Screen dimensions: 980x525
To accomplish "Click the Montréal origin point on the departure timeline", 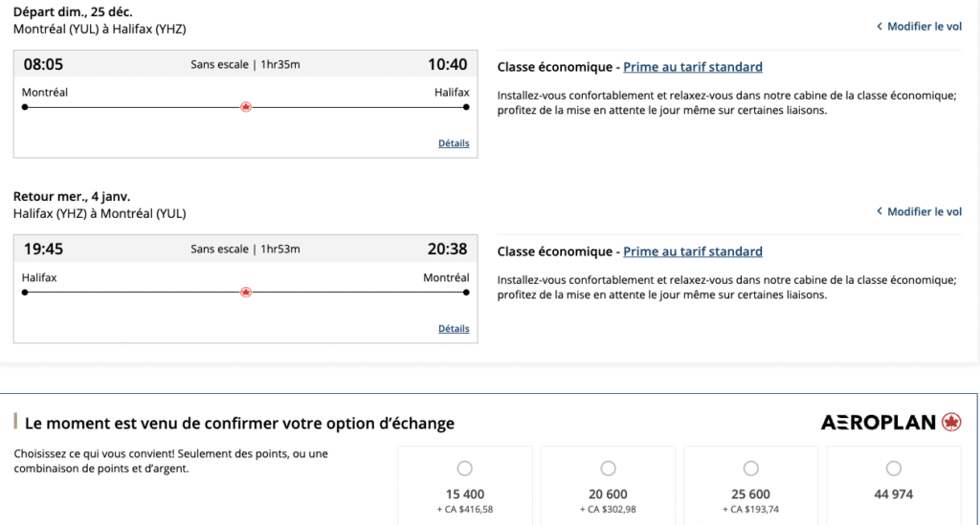I will [25, 107].
